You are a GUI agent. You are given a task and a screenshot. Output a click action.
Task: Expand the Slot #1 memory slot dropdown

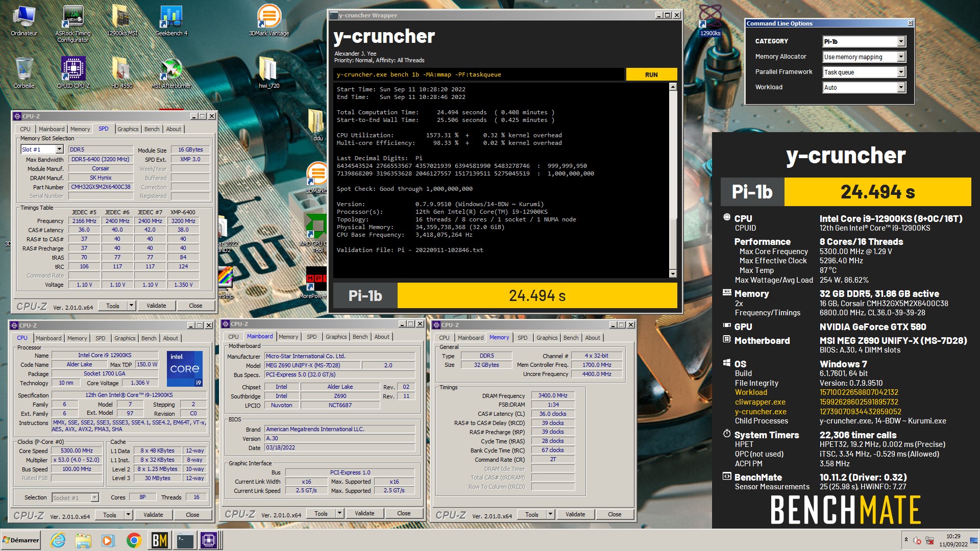[x=59, y=149]
